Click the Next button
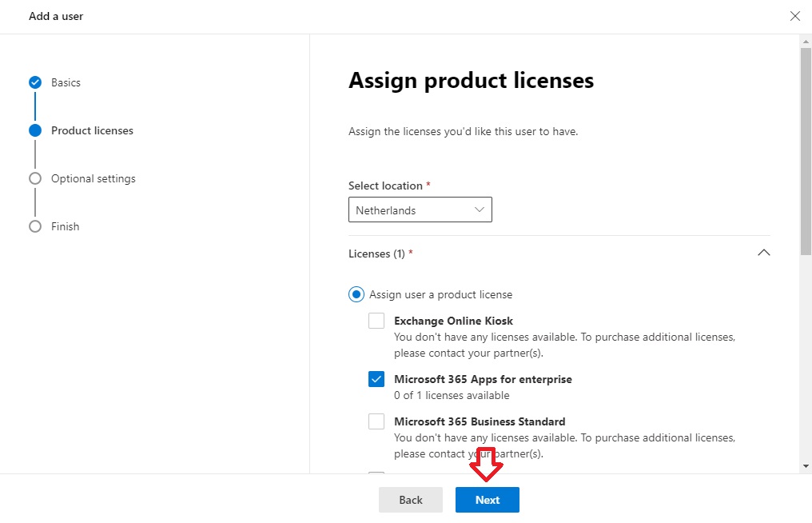The height and width of the screenshot is (523, 812). (488, 500)
